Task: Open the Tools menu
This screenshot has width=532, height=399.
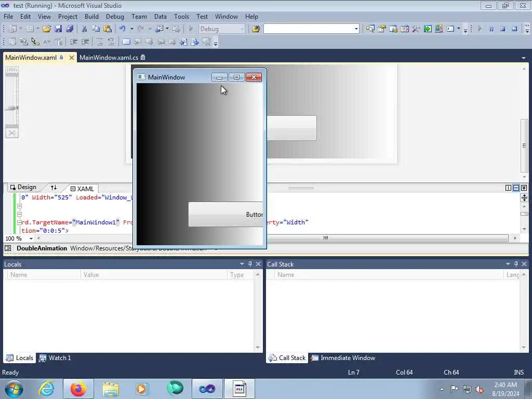Action: tap(181, 17)
